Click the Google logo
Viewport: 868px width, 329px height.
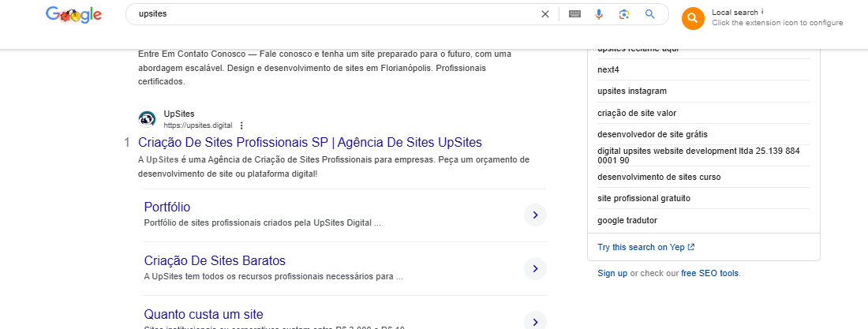coord(73,15)
